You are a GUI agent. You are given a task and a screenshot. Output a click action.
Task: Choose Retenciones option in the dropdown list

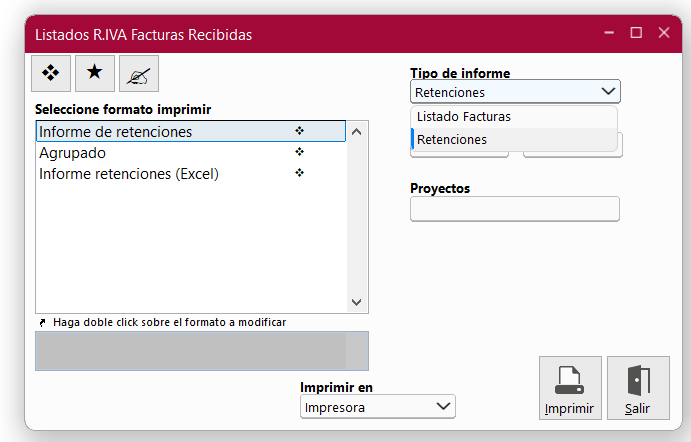(x=452, y=140)
